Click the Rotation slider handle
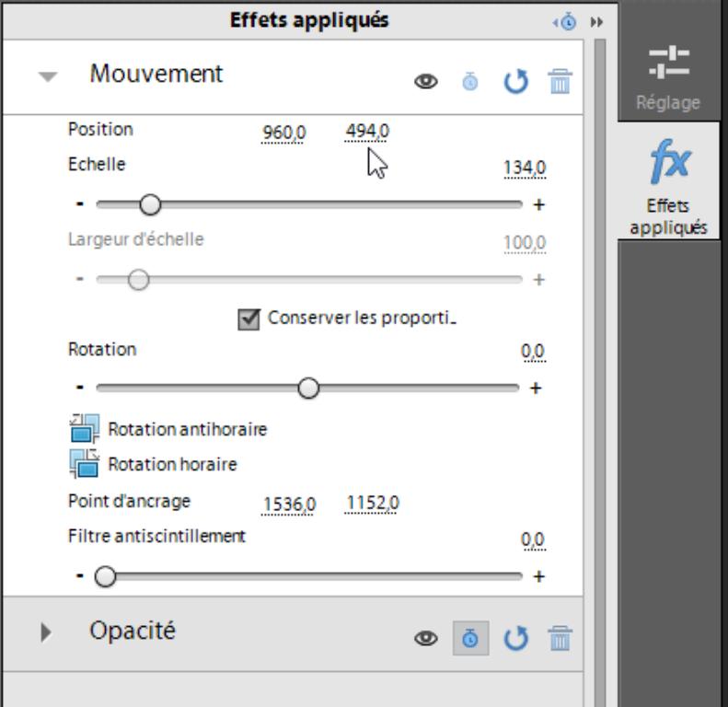The height and width of the screenshot is (707, 728). click(308, 388)
